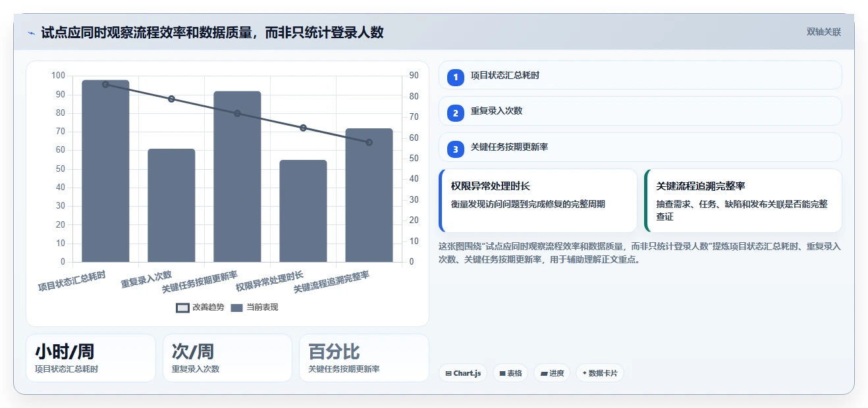Click the Chart.js tag
Image resolution: width=868 pixels, height=408 pixels.
tap(463, 373)
